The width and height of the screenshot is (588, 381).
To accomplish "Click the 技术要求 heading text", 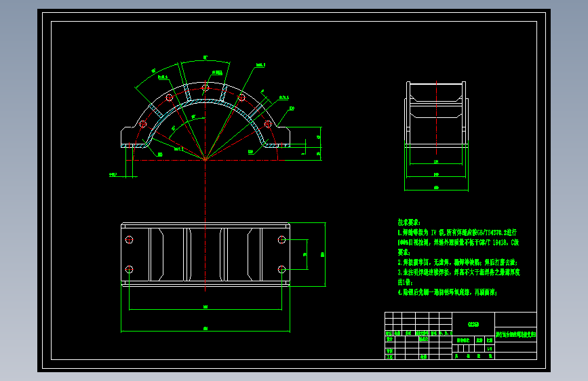I will [409, 222].
